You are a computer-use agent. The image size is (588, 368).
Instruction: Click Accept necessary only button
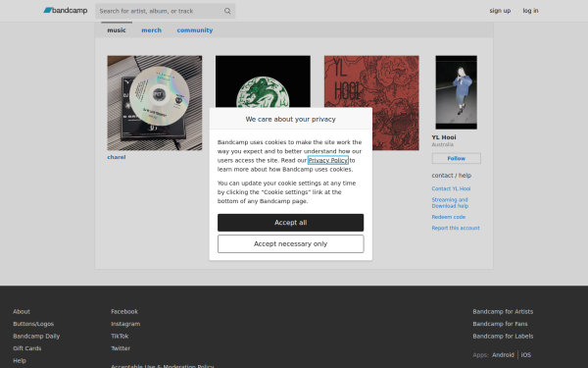(290, 244)
